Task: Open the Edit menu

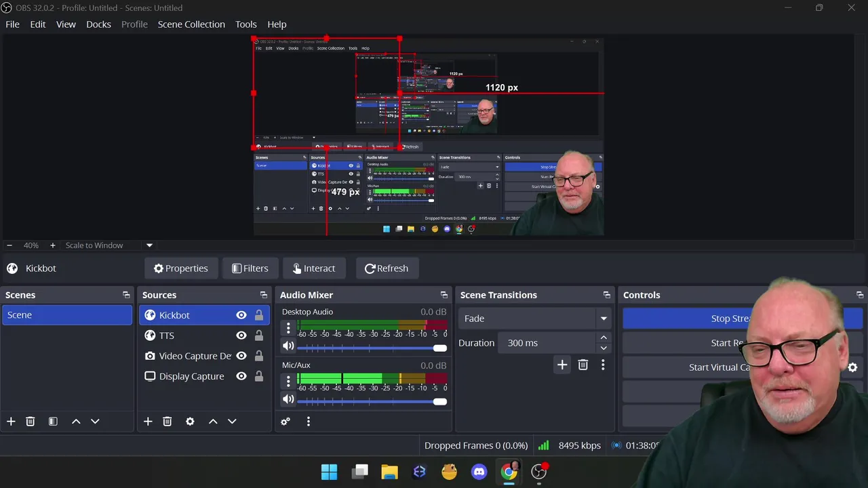Action: (37, 24)
